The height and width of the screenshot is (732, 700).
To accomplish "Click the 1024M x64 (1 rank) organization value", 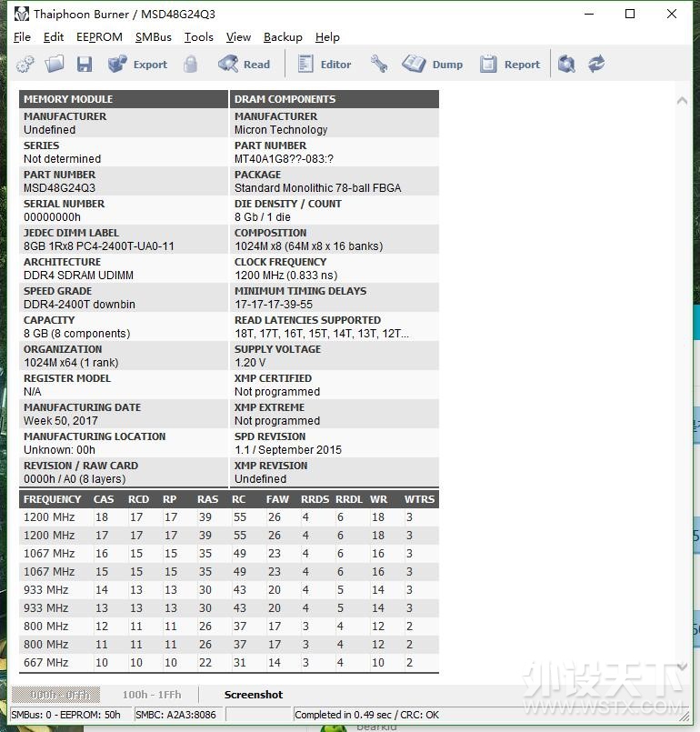I will pyautogui.click(x=71, y=362).
